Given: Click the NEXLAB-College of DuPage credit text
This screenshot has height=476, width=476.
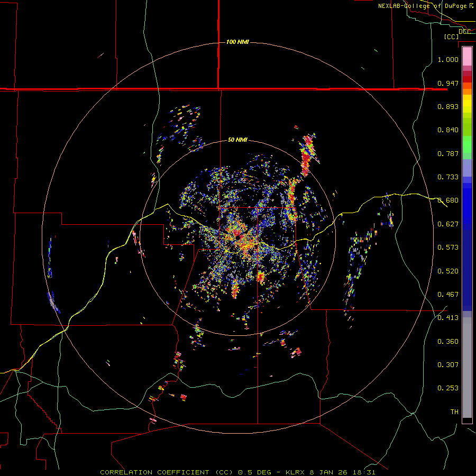Looking at the screenshot, I should (425, 6).
